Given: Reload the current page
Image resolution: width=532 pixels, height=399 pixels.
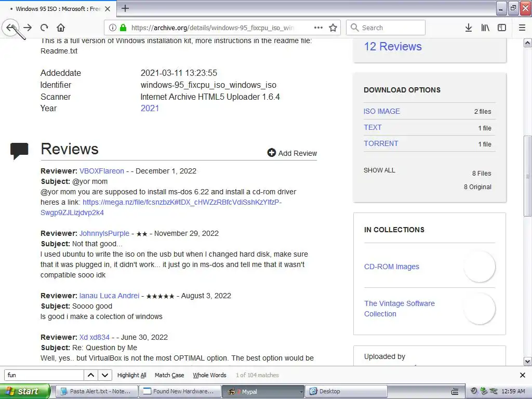Looking at the screenshot, I should point(44,28).
